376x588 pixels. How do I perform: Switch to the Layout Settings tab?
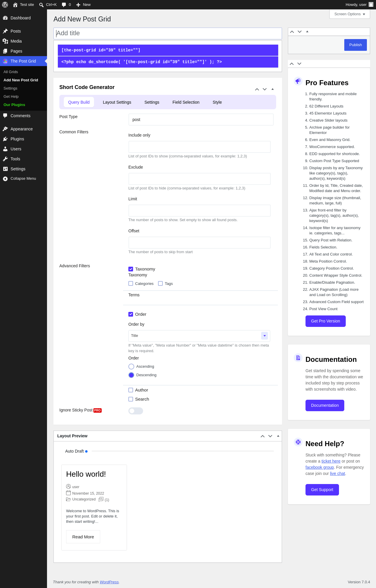click(117, 102)
